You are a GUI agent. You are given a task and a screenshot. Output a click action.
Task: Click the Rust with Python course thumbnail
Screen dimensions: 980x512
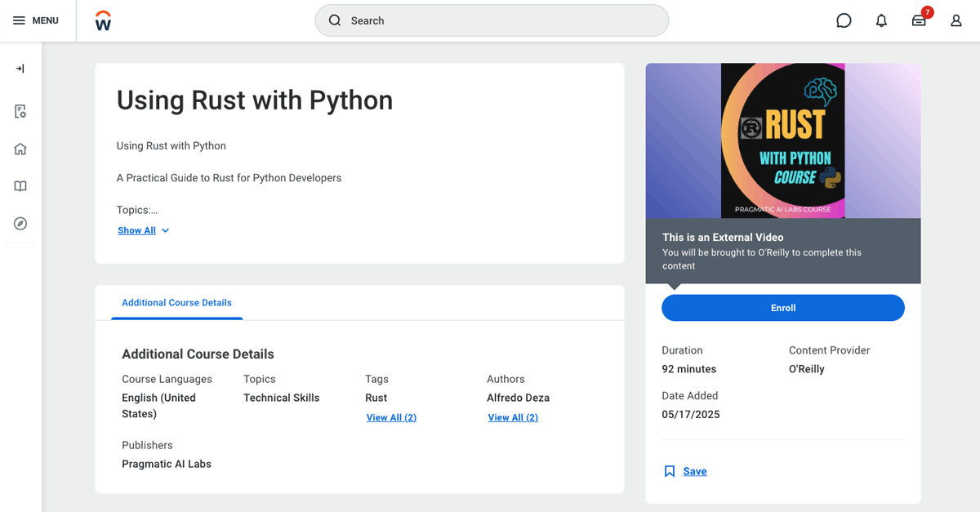click(783, 140)
